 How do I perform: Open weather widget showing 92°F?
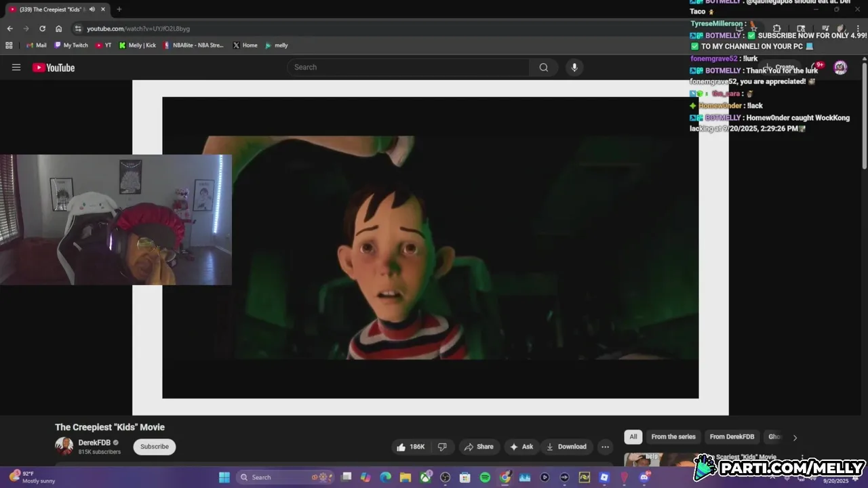click(32, 477)
